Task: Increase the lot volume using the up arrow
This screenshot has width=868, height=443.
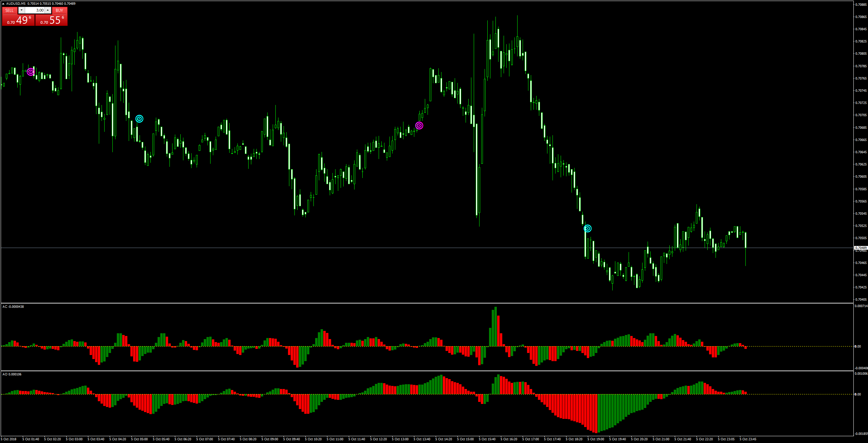Action: [x=48, y=10]
